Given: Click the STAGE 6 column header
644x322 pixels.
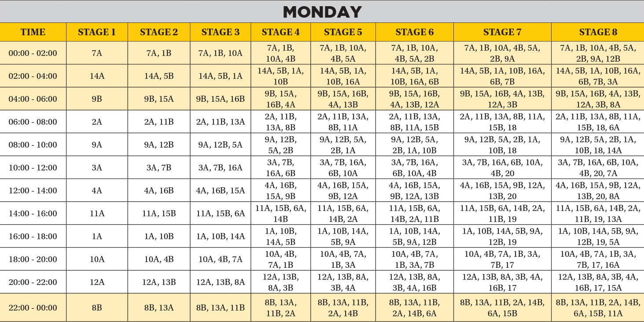Looking at the screenshot, I should [414, 32].
